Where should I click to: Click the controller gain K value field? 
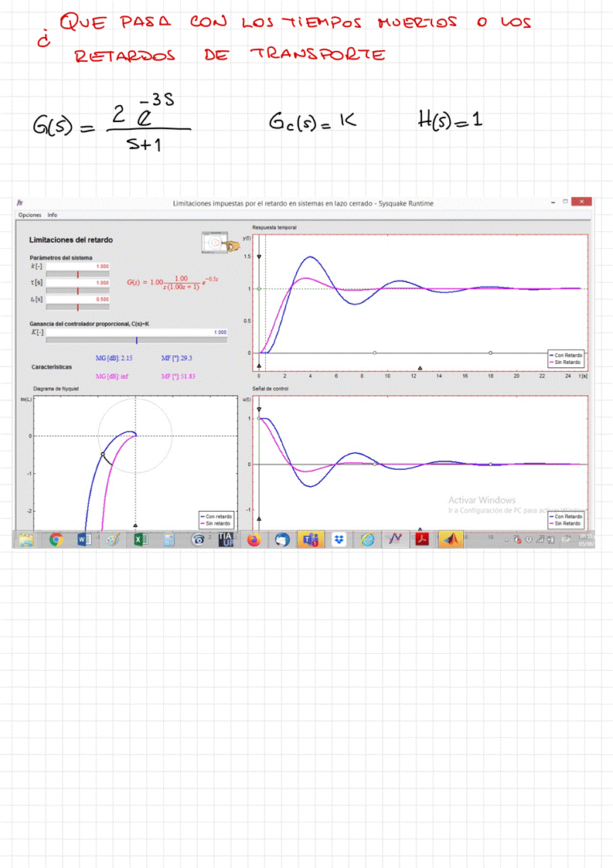tap(136, 332)
